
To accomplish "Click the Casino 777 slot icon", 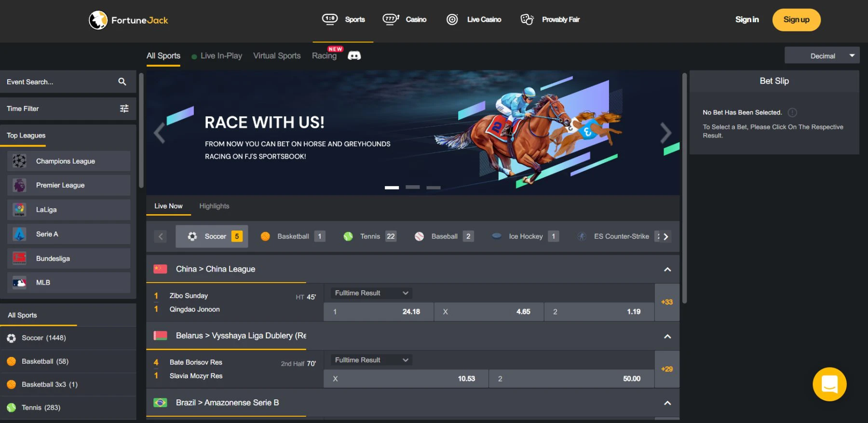I will point(391,19).
